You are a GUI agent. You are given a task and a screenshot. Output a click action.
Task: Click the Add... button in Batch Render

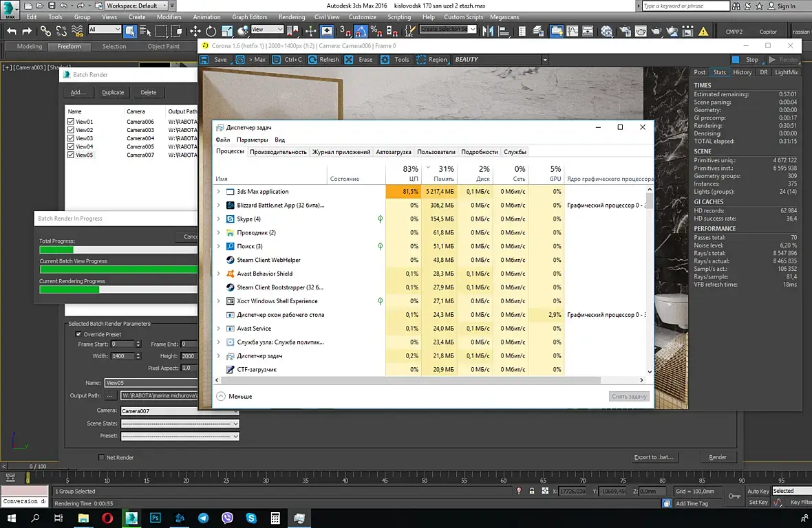point(78,93)
